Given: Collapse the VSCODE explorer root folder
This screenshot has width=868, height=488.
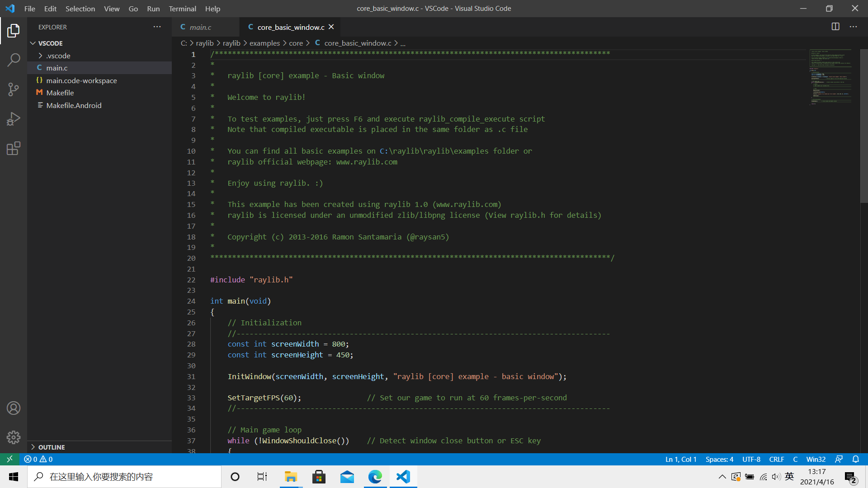Looking at the screenshot, I should (50, 43).
